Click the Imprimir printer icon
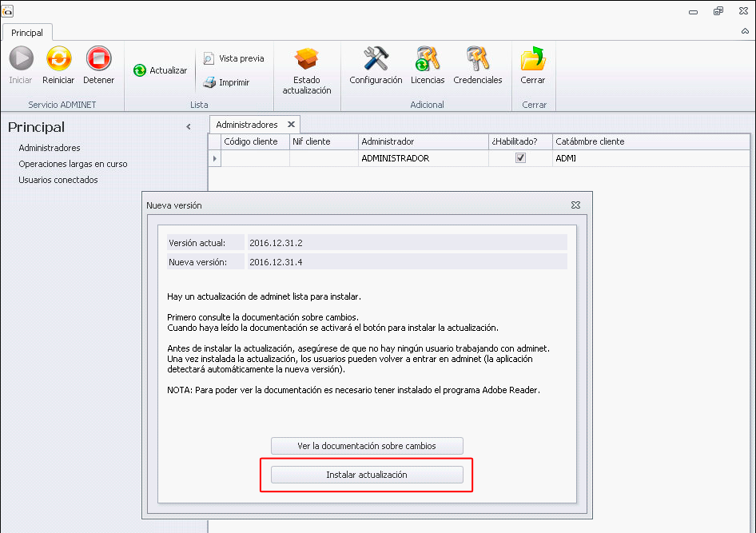This screenshot has height=533, width=756. tap(209, 82)
